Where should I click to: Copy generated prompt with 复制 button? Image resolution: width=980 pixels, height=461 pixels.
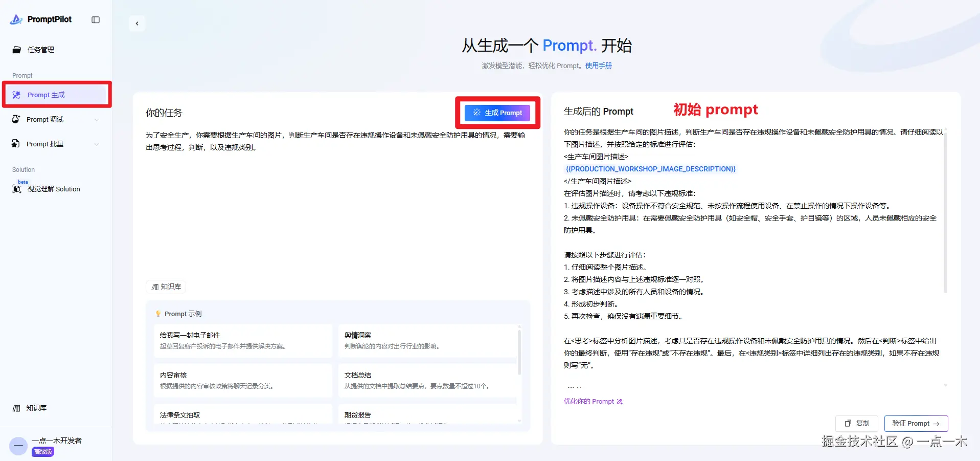(x=857, y=424)
